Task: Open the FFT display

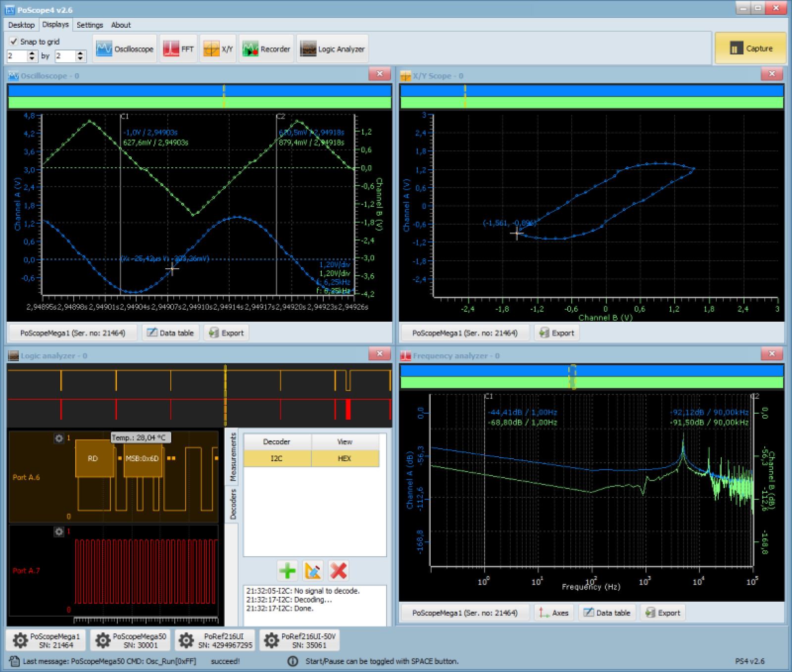Action: pyautogui.click(x=179, y=49)
